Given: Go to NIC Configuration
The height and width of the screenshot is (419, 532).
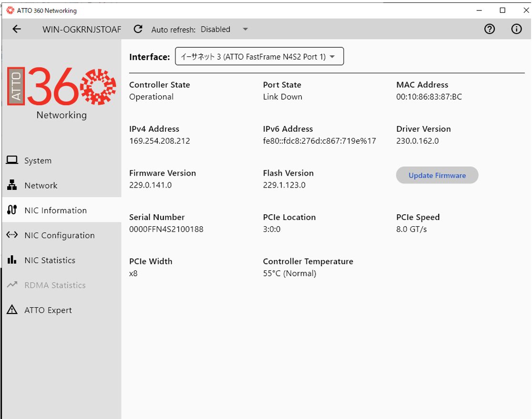Looking at the screenshot, I should coord(61,235).
